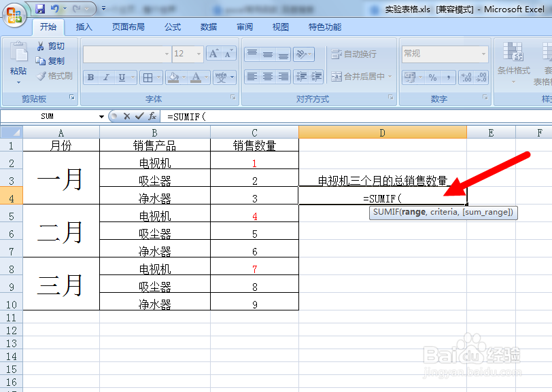Click the select-all corner of the sheet
Viewport: 552px width, 392px height.
click(12, 132)
